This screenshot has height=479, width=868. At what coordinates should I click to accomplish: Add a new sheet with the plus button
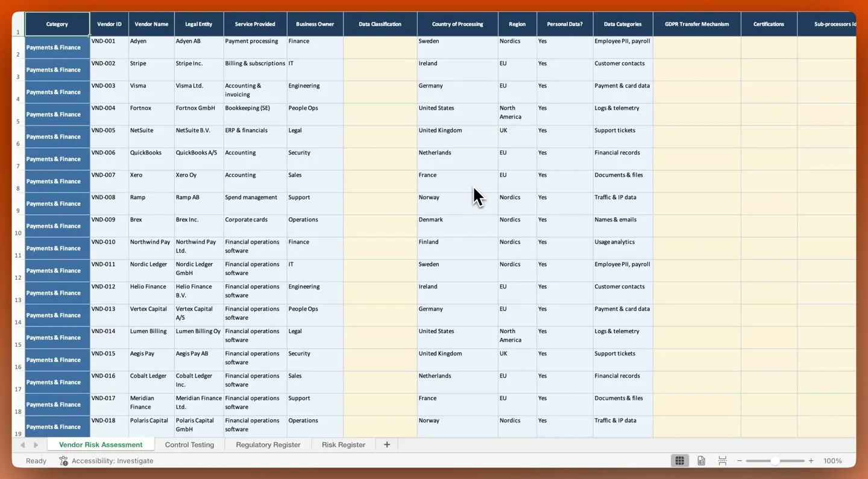coord(387,445)
